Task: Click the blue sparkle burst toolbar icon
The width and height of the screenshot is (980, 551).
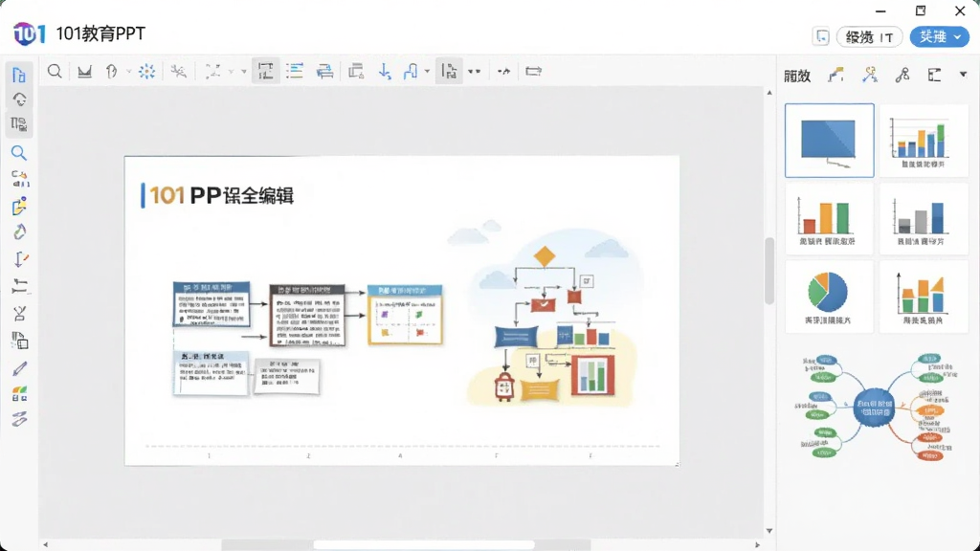Action: (x=146, y=71)
